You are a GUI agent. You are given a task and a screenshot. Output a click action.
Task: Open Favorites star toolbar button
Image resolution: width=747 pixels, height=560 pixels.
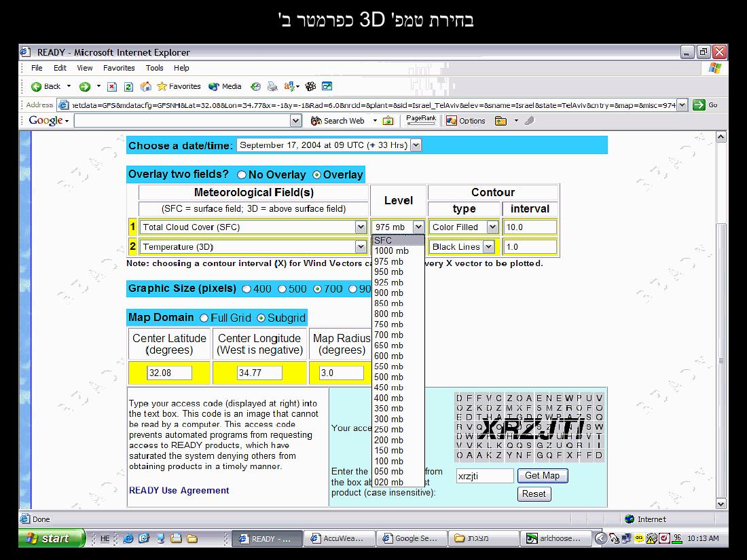point(179,87)
